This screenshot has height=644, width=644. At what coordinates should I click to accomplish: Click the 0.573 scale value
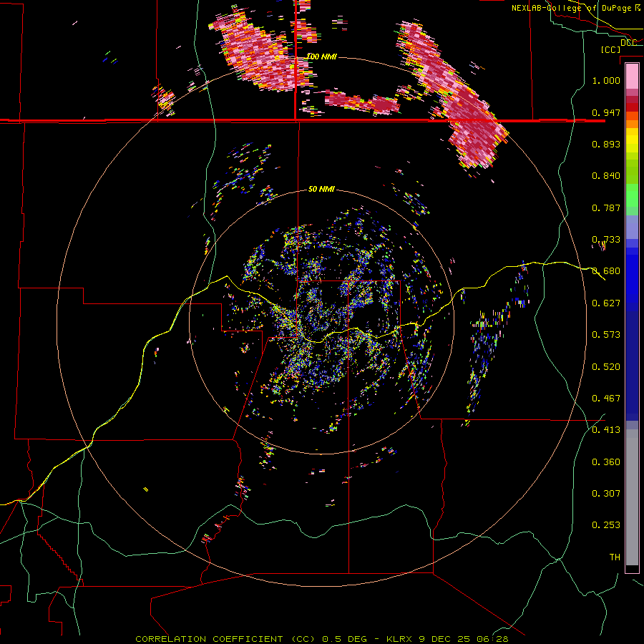pyautogui.click(x=606, y=334)
